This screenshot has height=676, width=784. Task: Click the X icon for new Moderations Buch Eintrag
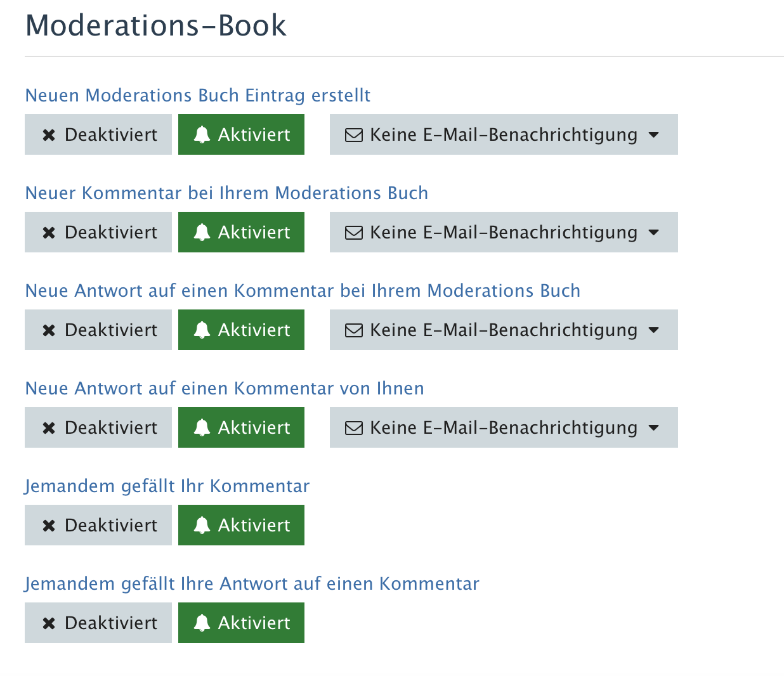click(49, 135)
